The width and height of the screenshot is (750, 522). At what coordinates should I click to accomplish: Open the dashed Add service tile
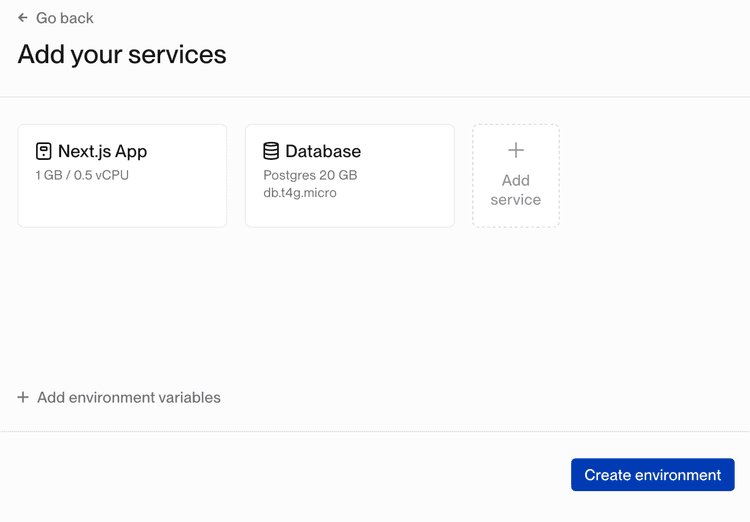pyautogui.click(x=516, y=176)
